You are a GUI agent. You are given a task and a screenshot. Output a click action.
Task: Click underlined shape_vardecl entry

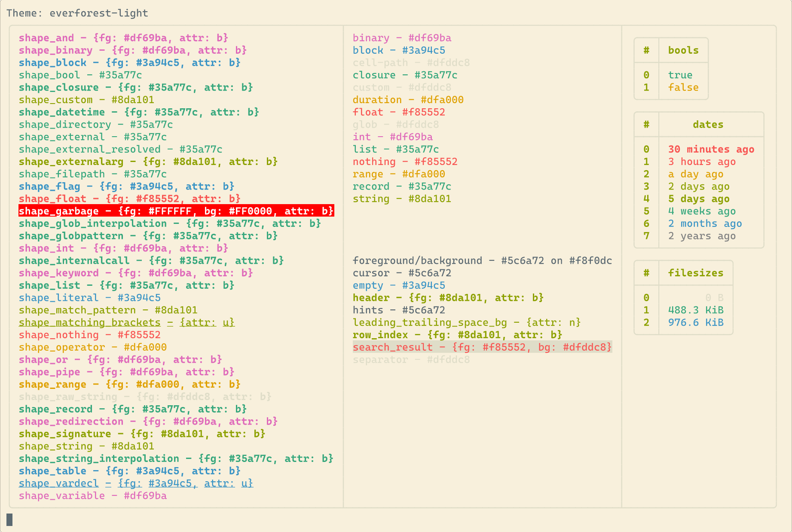click(x=136, y=484)
